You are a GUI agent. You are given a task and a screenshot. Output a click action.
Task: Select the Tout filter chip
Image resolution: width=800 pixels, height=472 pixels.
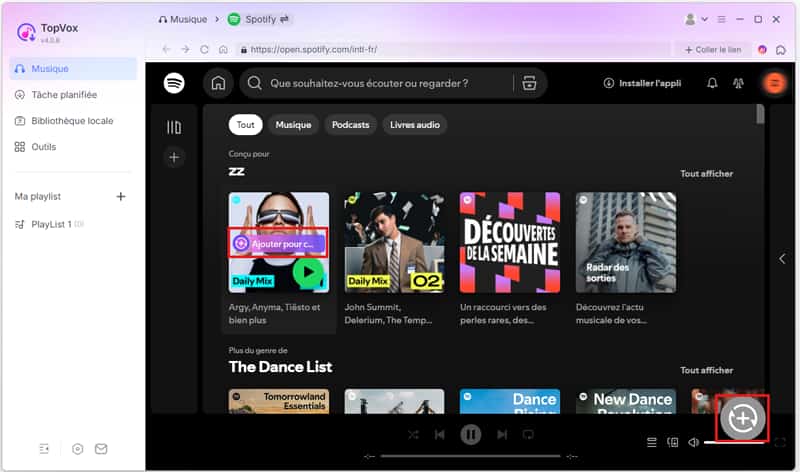(245, 125)
